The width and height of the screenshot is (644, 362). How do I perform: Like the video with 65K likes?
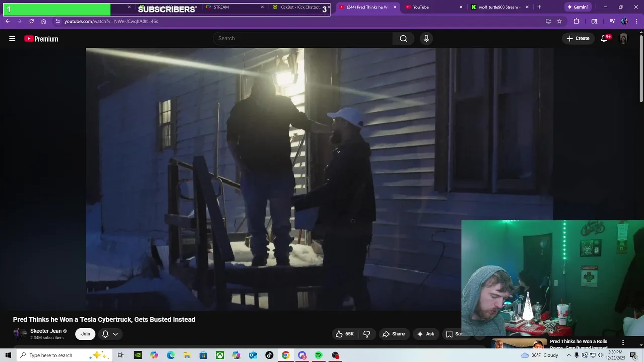coord(345,334)
